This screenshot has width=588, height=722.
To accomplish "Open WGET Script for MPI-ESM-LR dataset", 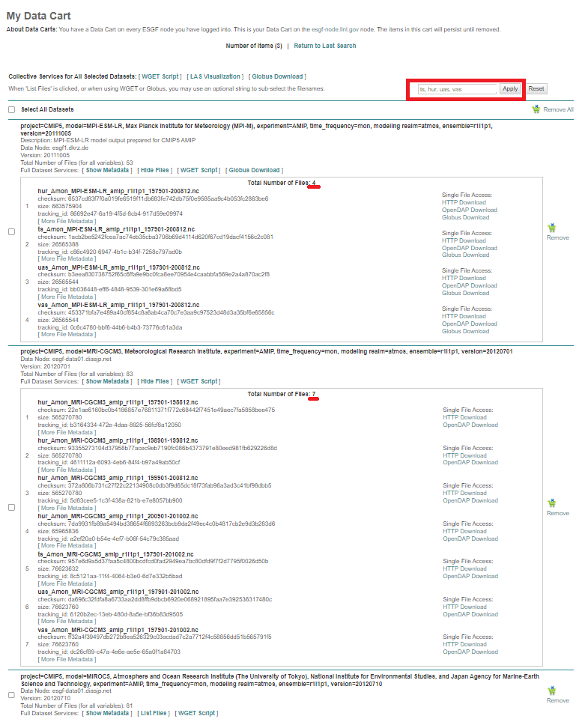I will pyautogui.click(x=199, y=170).
